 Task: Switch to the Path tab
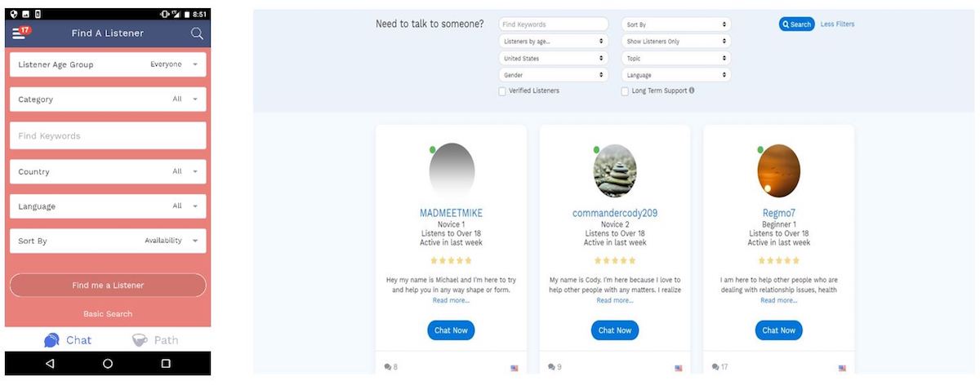pos(155,340)
